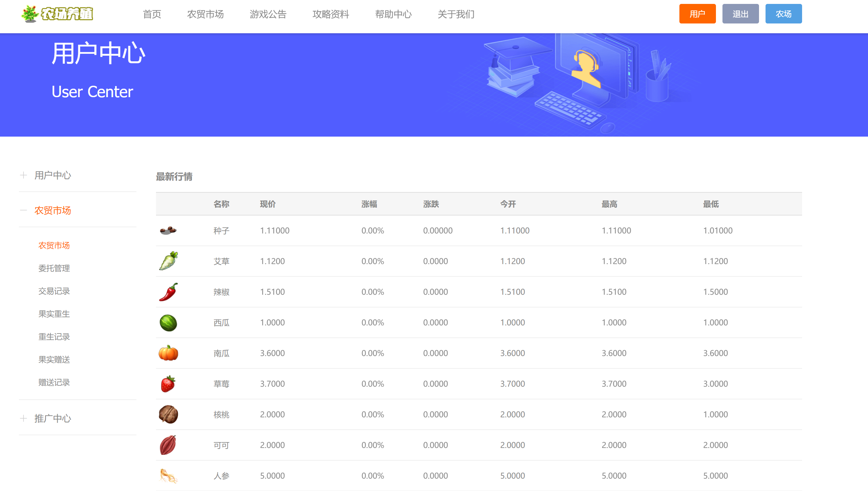This screenshot has width=868, height=491.
Task: Click the cocoa (可可) pod icon
Action: tap(168, 445)
